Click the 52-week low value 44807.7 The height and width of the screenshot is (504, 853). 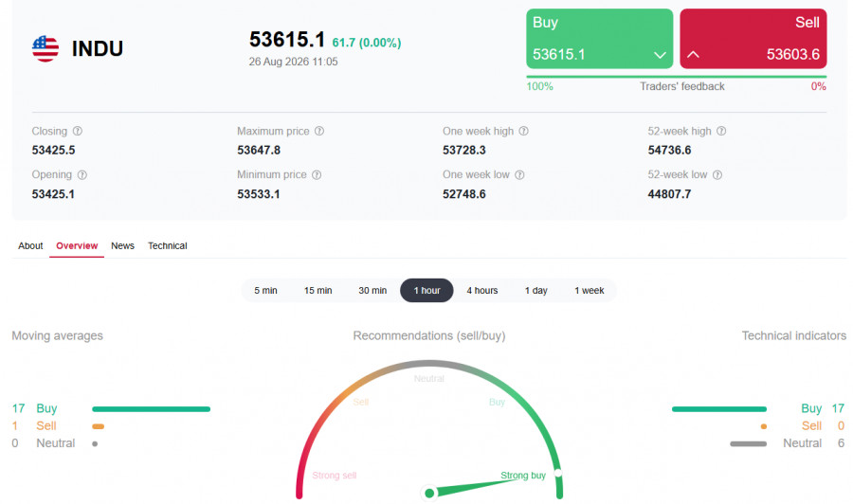point(670,194)
